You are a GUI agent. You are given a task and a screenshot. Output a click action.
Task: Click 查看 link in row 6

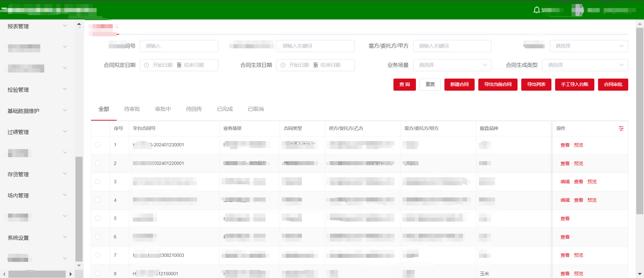click(565, 237)
